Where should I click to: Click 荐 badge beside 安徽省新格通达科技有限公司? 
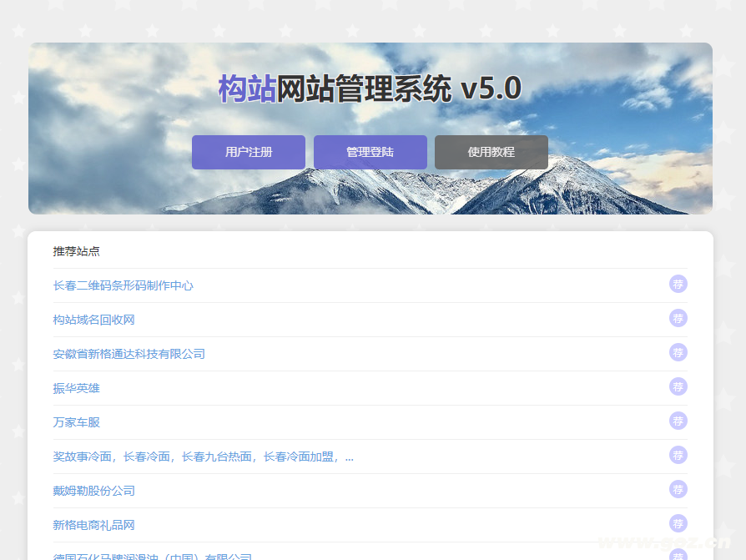point(678,353)
